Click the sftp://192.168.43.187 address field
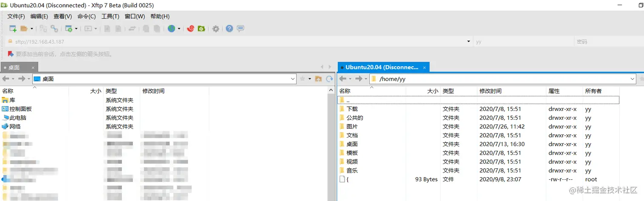This screenshot has height=201, width=644. (239, 42)
